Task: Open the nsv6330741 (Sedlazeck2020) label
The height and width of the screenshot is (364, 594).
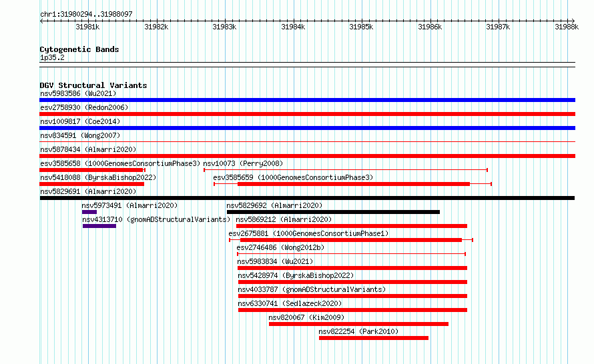Action: tap(290, 303)
